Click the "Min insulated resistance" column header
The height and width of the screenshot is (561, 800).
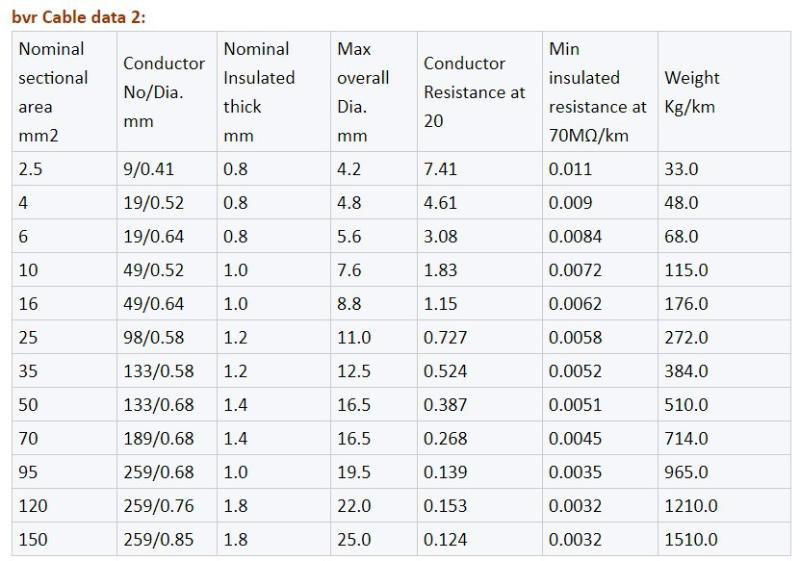pyautogui.click(x=597, y=92)
